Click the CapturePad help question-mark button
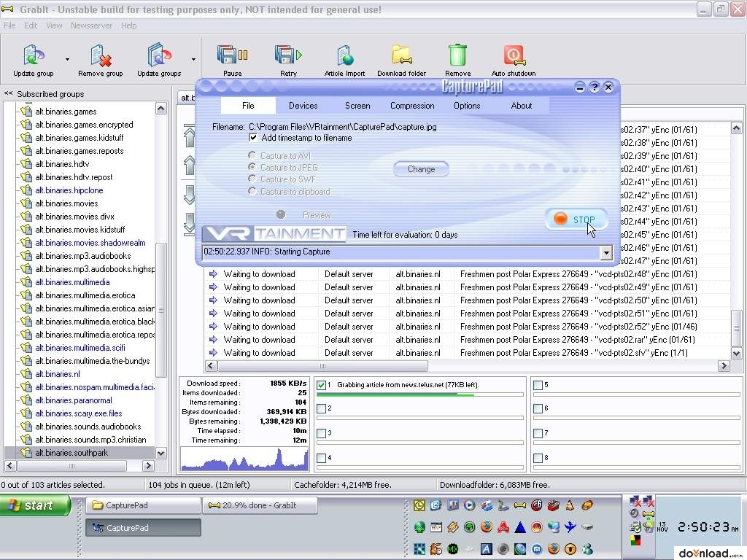 coord(594,87)
